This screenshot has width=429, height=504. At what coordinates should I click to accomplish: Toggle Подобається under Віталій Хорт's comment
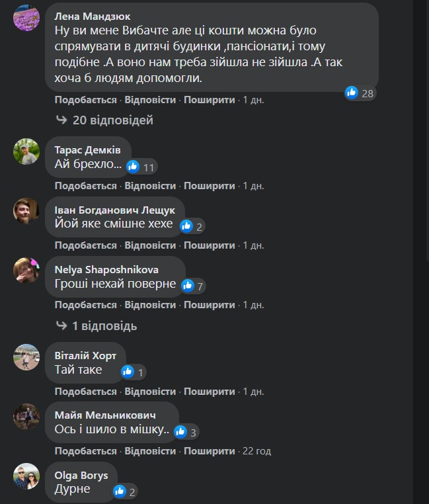click(85, 392)
